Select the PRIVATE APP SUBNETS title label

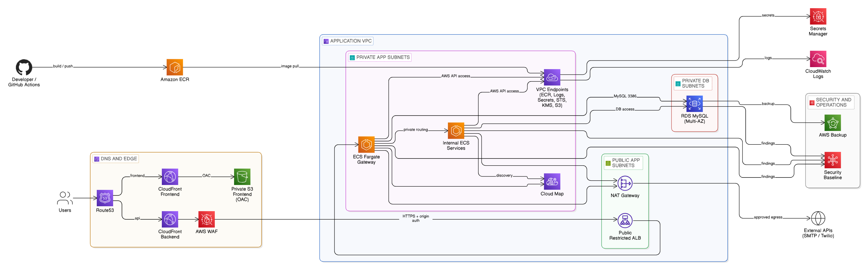click(x=383, y=57)
